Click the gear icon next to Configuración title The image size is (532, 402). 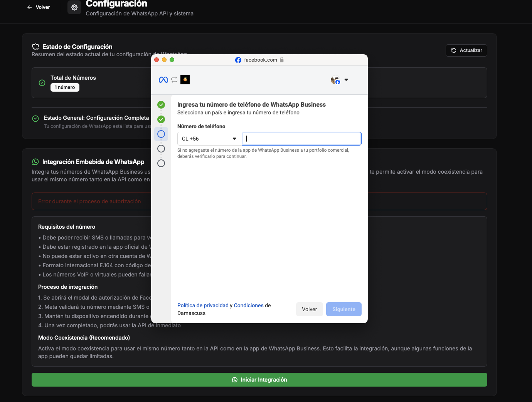(x=74, y=7)
